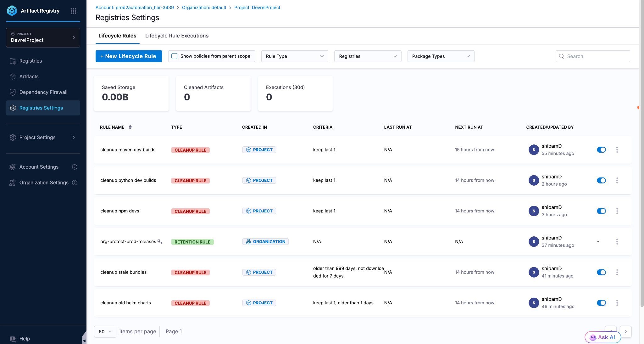The width and height of the screenshot is (644, 344).
Task: Click the vertical page scrollbar
Action: [x=642, y=153]
